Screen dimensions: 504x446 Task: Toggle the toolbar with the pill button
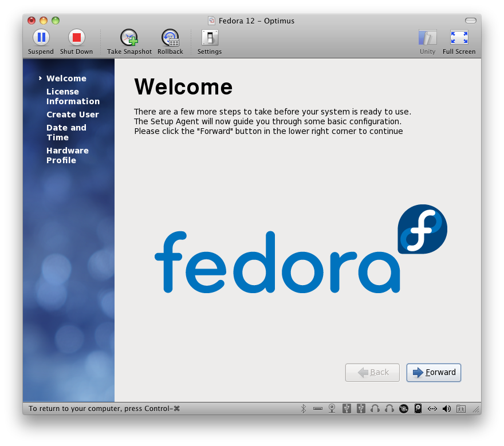[471, 21]
